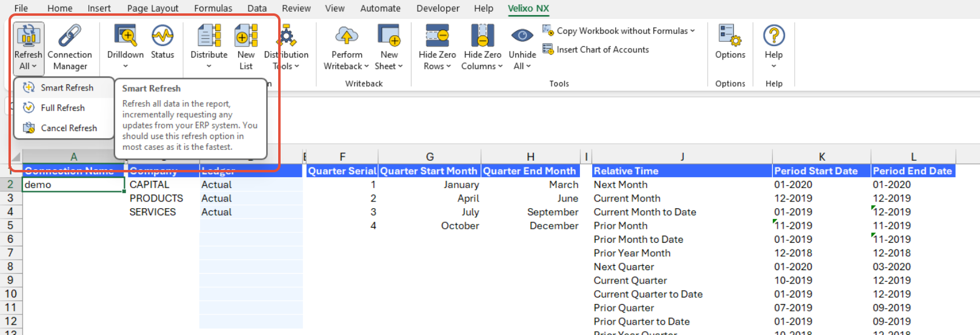
Task: Select column F header
Action: [x=342, y=157]
